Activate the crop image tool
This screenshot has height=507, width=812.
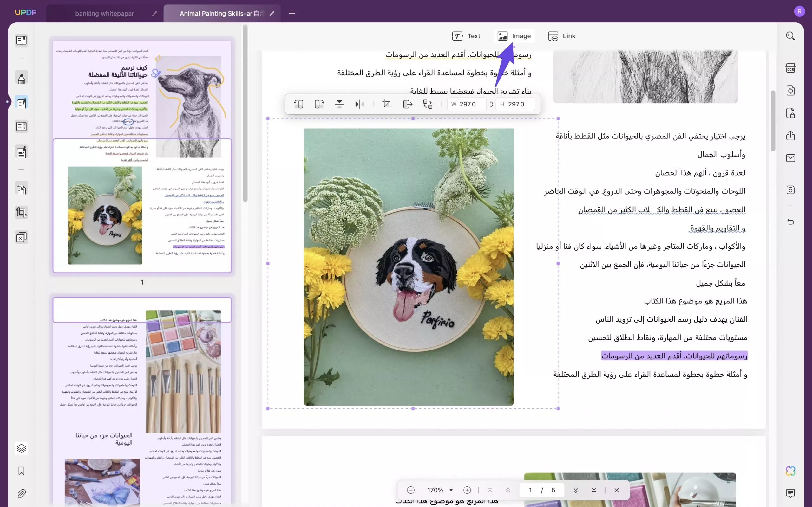tap(387, 104)
